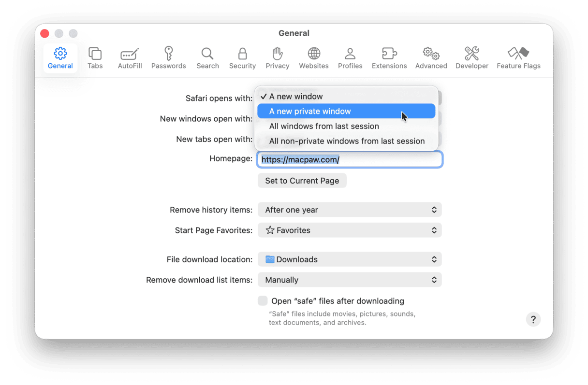Click the Set to Current Page button
This screenshot has height=385, width=588.
click(x=302, y=181)
